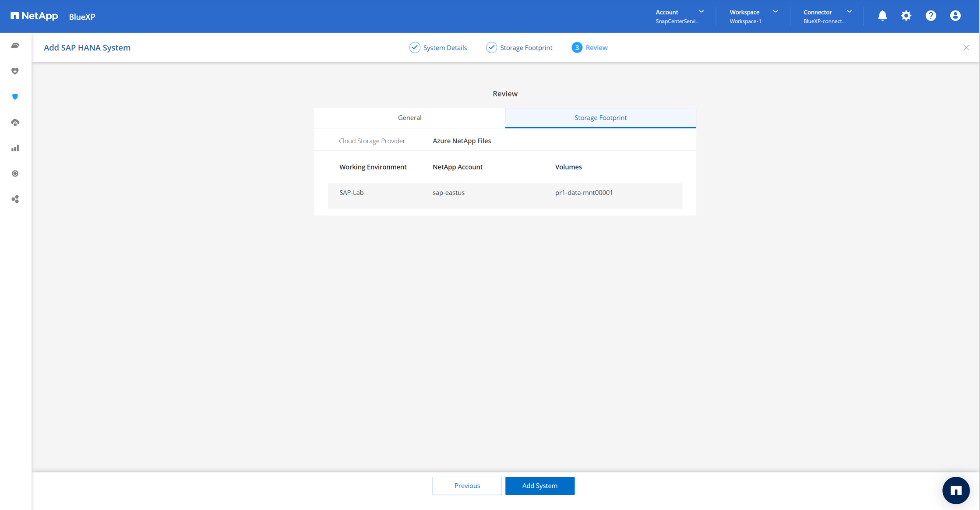Expand the Account dropdown

[680, 16]
